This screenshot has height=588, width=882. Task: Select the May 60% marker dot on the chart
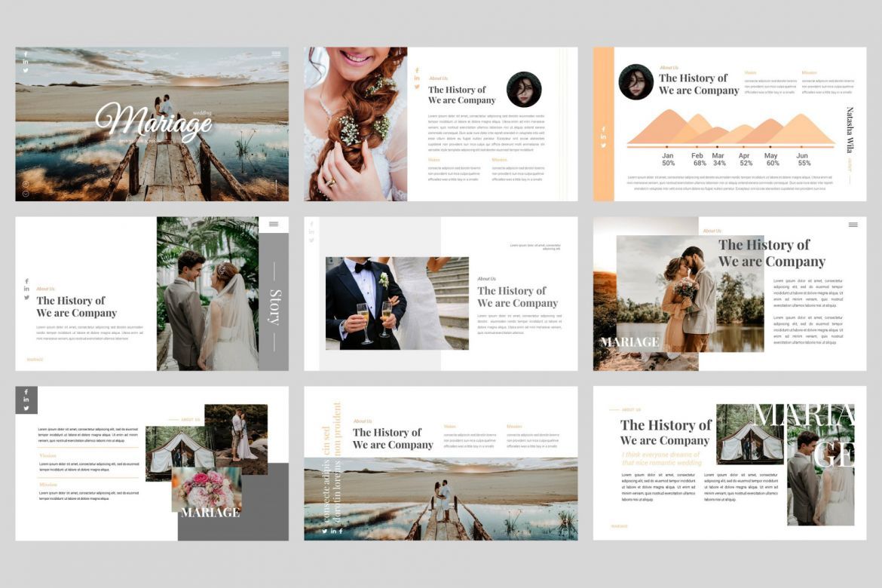pos(770,146)
